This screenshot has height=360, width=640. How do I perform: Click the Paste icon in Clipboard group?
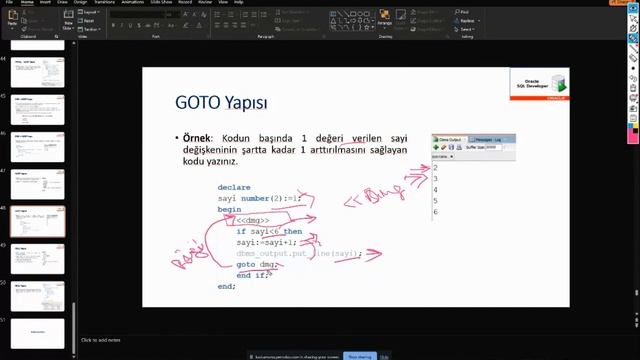coord(13,16)
